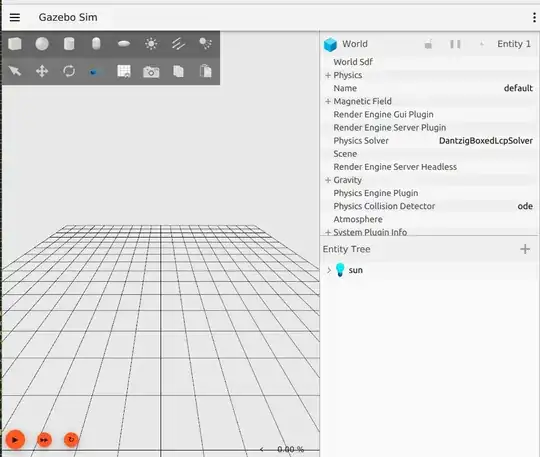
Task: Add a spot light
Action: pyautogui.click(x=206, y=44)
